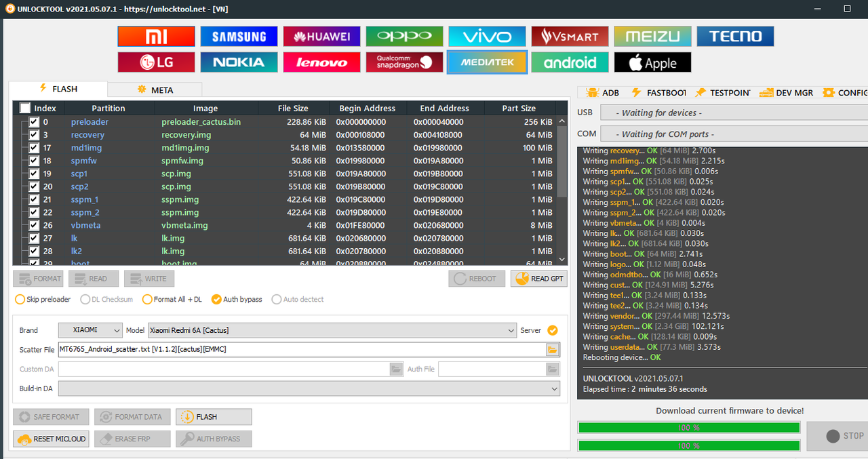
Task: Click the AUTH BYPASS button
Action: point(214,439)
